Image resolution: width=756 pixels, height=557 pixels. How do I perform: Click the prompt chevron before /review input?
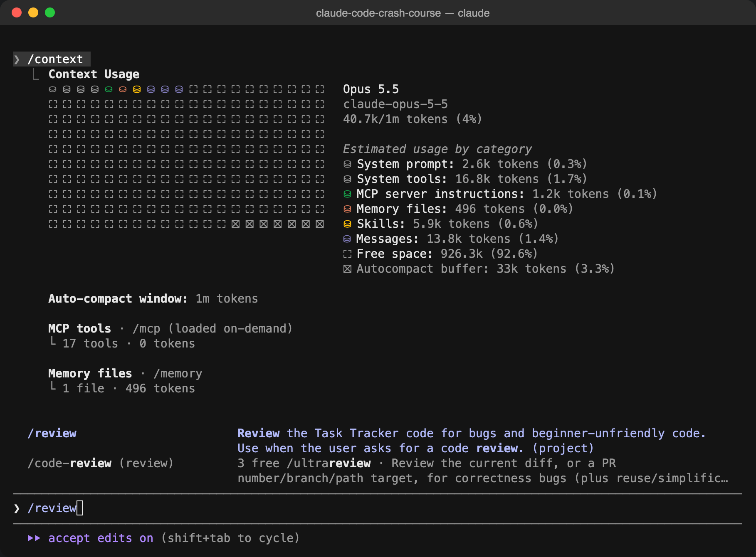coord(17,508)
